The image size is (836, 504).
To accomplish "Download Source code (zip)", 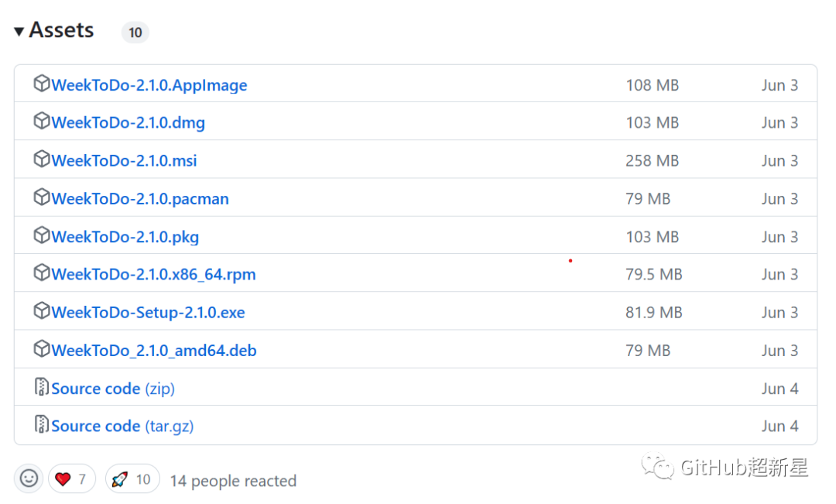I will (113, 389).
